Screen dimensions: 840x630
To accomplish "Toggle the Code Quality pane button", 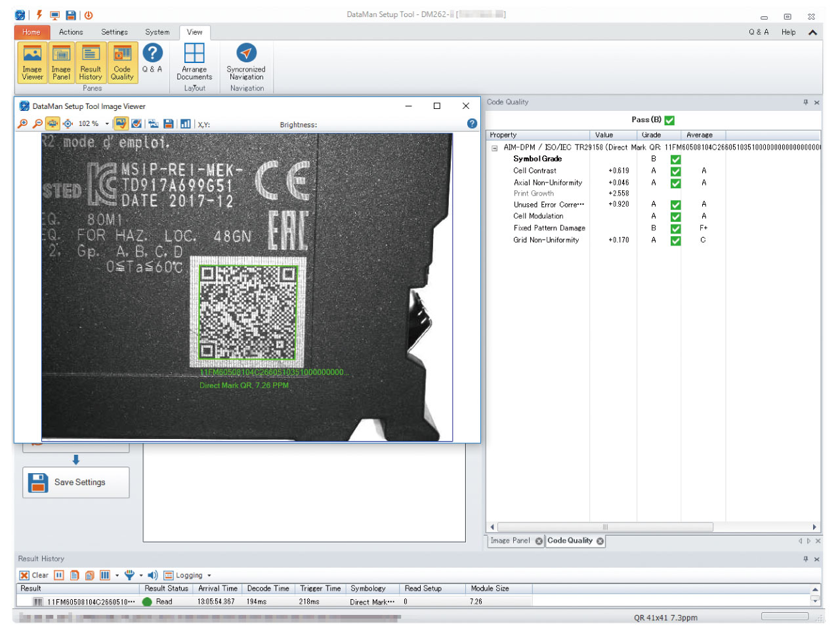I will tap(122, 62).
